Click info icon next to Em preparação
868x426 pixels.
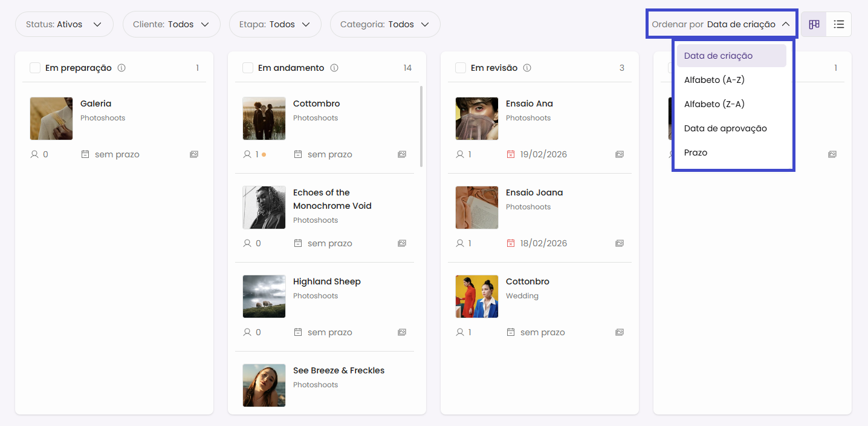[121, 68]
